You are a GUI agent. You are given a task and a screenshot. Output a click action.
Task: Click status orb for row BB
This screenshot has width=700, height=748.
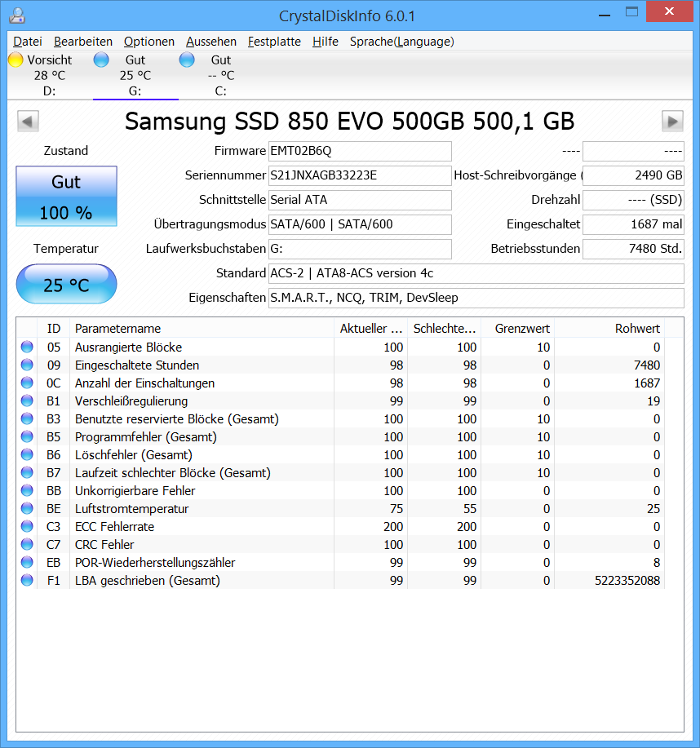coord(27,490)
